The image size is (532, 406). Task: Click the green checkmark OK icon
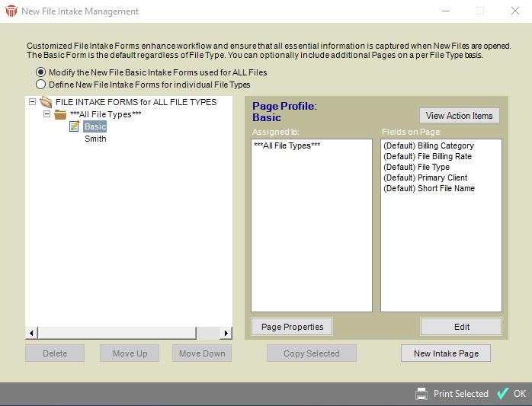coord(502,394)
